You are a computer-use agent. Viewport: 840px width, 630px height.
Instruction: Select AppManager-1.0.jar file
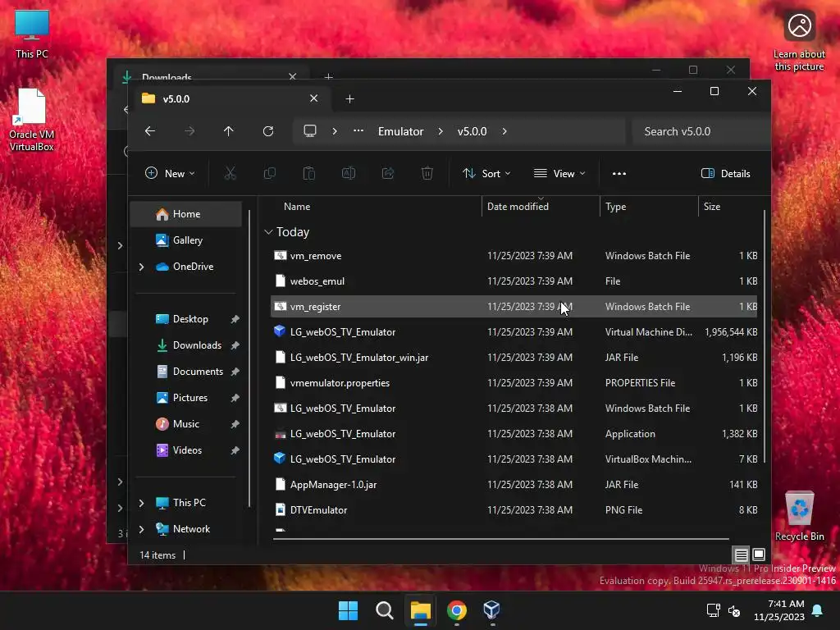pyautogui.click(x=514, y=484)
